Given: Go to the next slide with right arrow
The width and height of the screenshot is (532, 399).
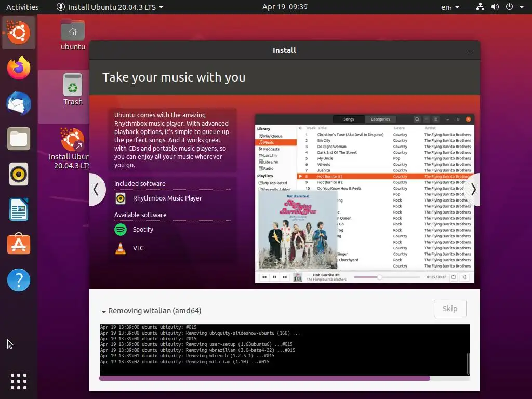Looking at the screenshot, I should 473,189.
